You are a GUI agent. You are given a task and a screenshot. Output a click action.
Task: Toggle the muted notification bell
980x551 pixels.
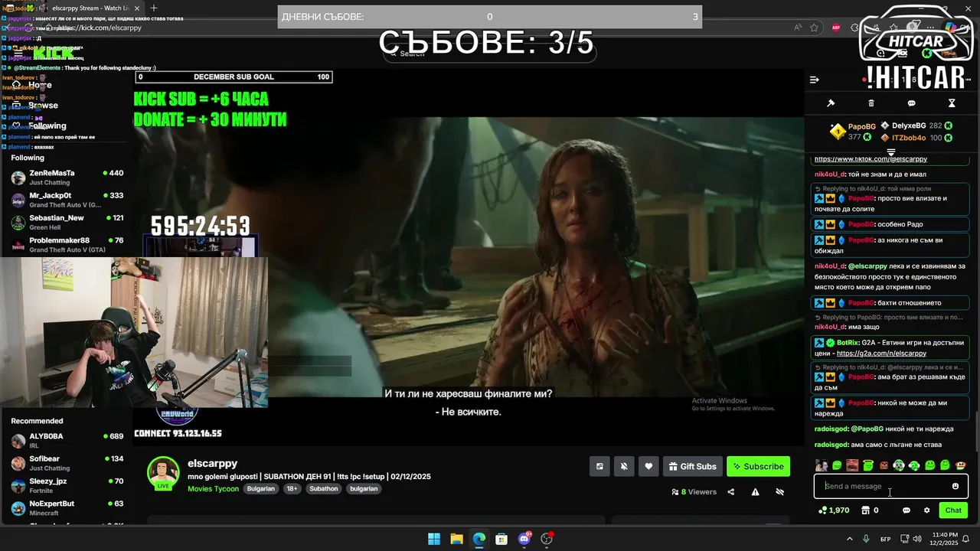coord(624,466)
